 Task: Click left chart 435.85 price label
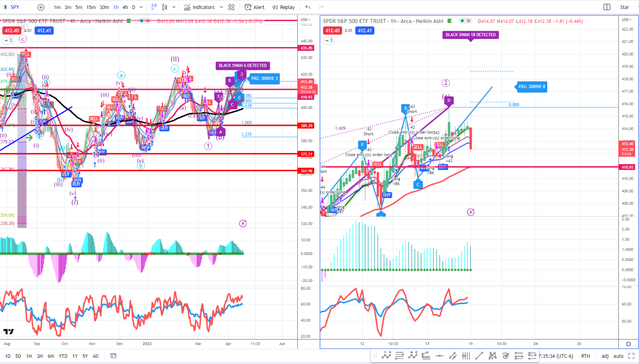click(x=306, y=48)
